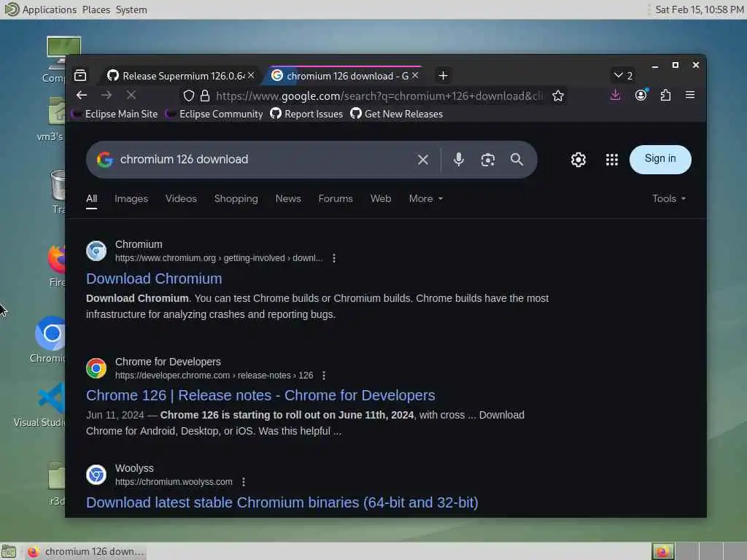Viewport: 747px width, 560px height.
Task: Click the Sign in button
Action: tap(659, 159)
